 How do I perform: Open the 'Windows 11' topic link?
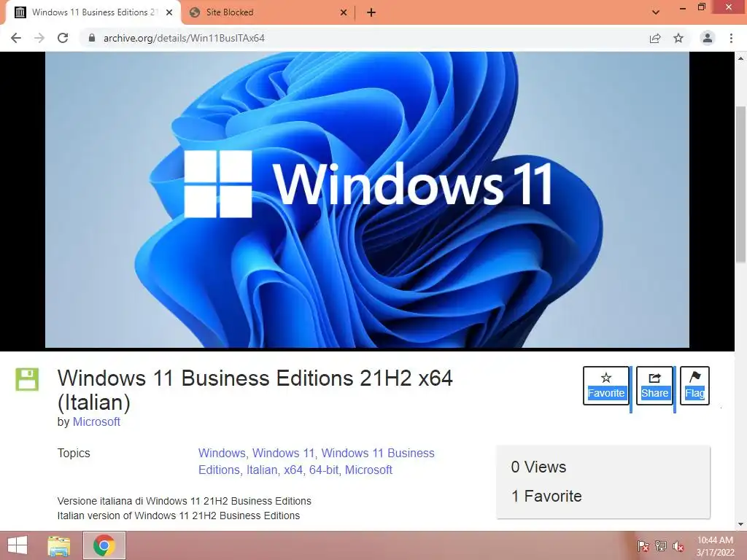point(284,453)
